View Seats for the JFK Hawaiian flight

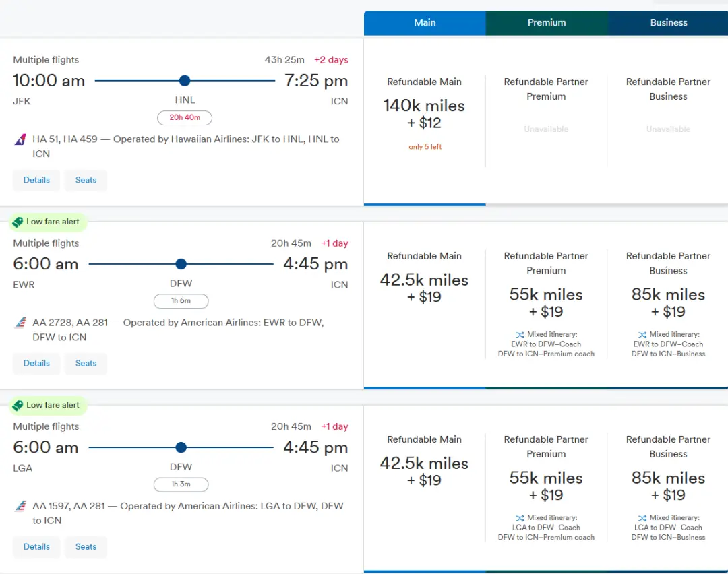(86, 180)
